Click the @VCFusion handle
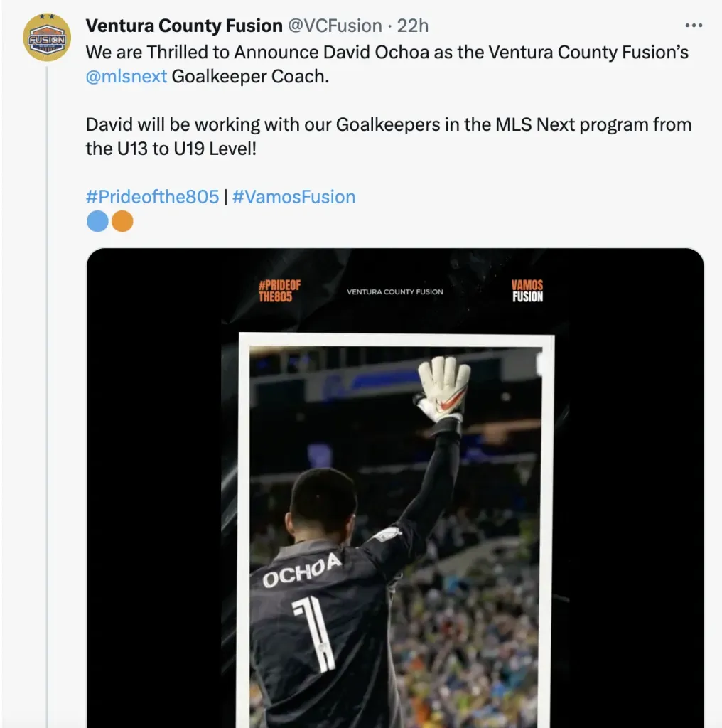Screen dimensions: 722x728 click(335, 26)
